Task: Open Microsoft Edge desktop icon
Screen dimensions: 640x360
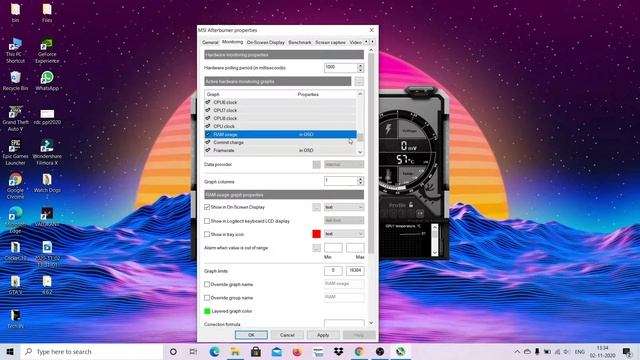Action: pyautogui.click(x=15, y=220)
